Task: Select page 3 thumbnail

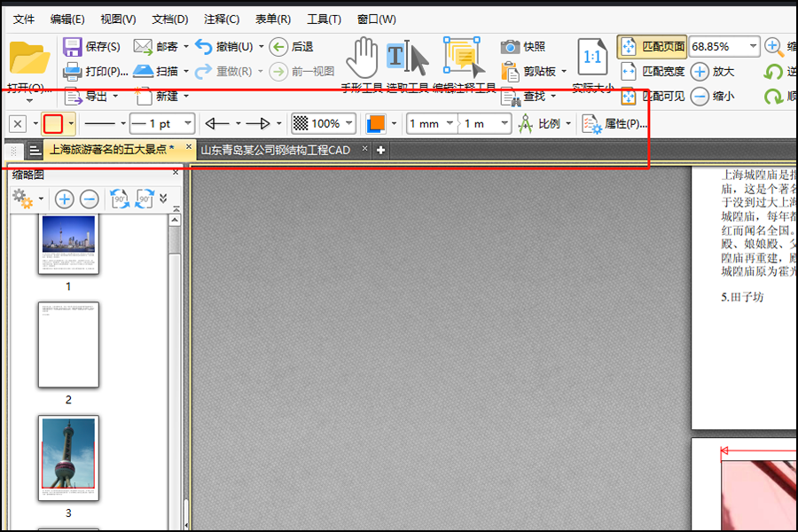Action: pyautogui.click(x=68, y=458)
